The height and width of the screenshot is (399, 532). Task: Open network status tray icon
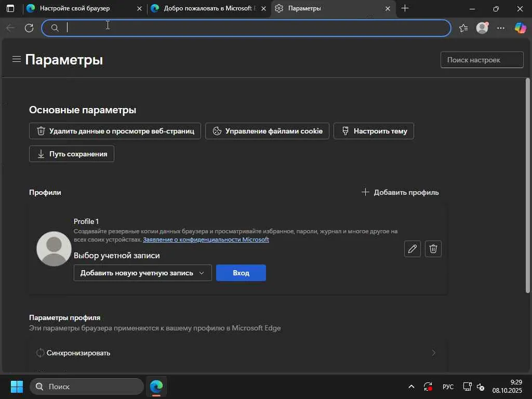[467, 387]
